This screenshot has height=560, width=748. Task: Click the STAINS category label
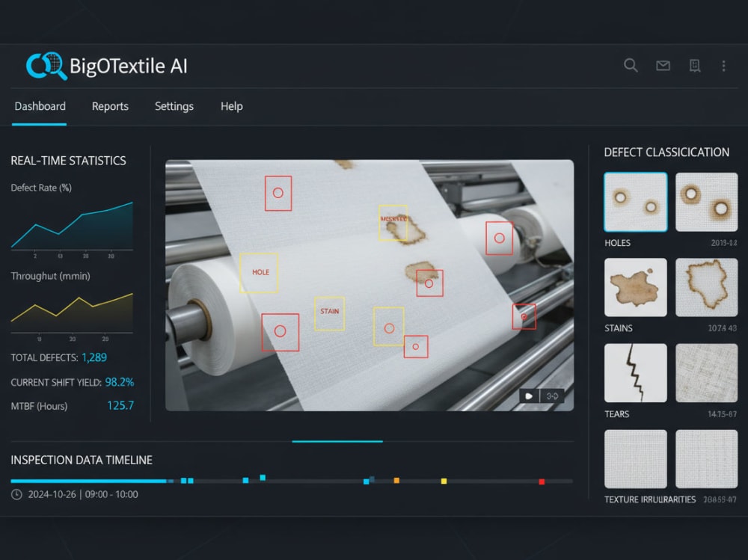[x=619, y=328]
